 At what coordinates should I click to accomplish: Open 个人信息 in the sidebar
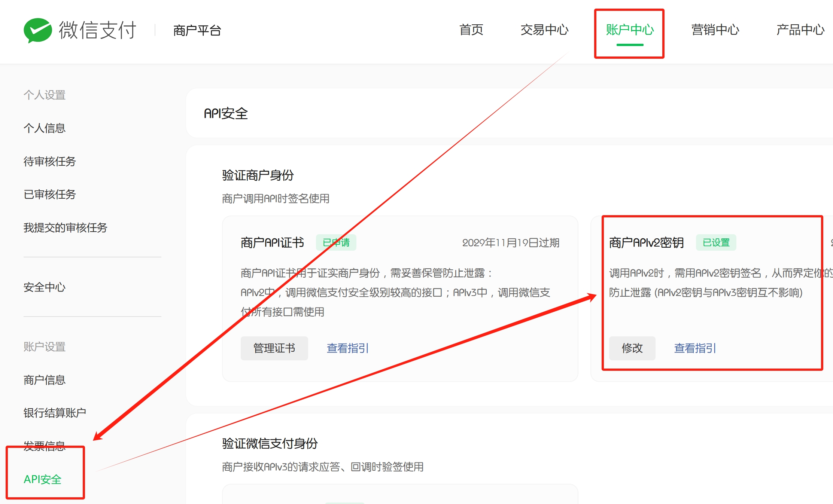tap(45, 128)
